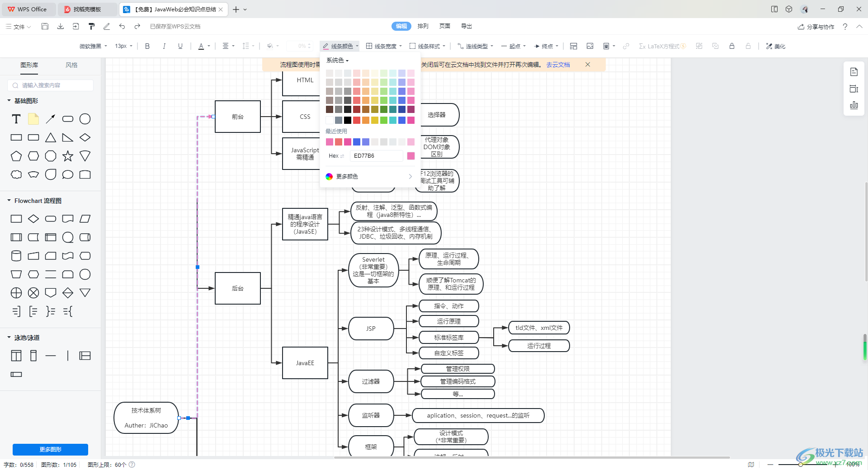The height and width of the screenshot is (470, 868).
Task: Collapse the toolbar with the chevron
Action: click(x=859, y=27)
